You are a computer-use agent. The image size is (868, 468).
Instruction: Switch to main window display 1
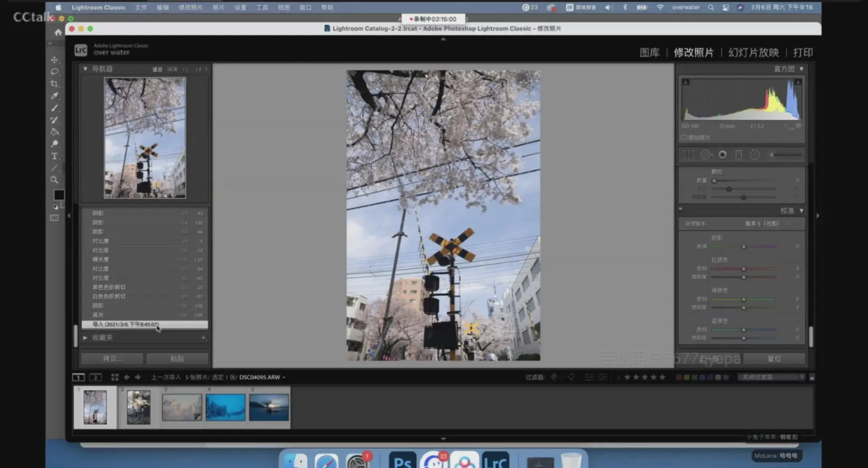(x=78, y=377)
